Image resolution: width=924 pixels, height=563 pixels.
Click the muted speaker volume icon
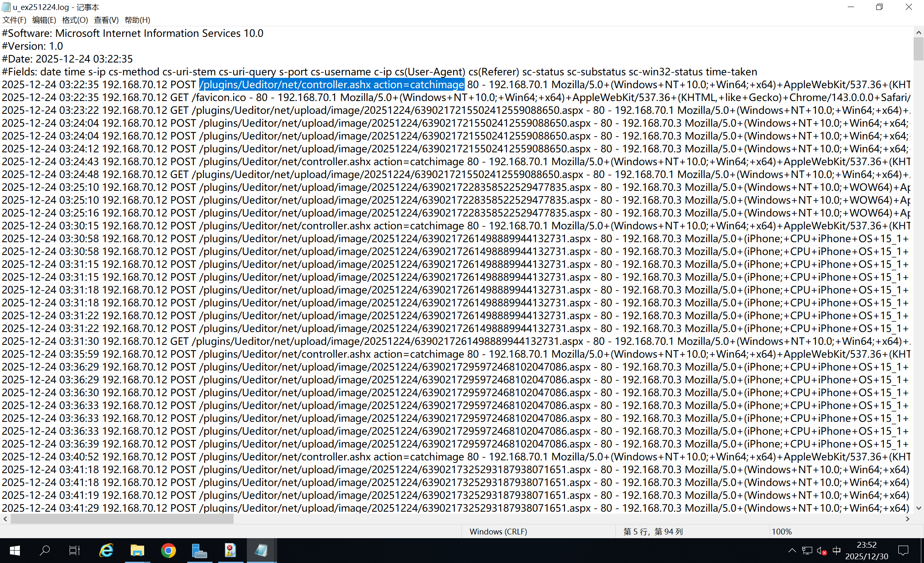tap(822, 551)
